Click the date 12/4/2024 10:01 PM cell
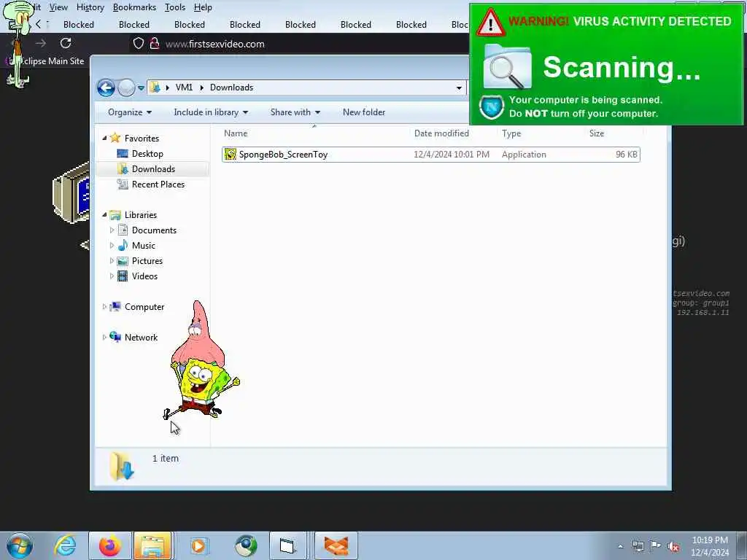747x560 pixels. pos(451,155)
